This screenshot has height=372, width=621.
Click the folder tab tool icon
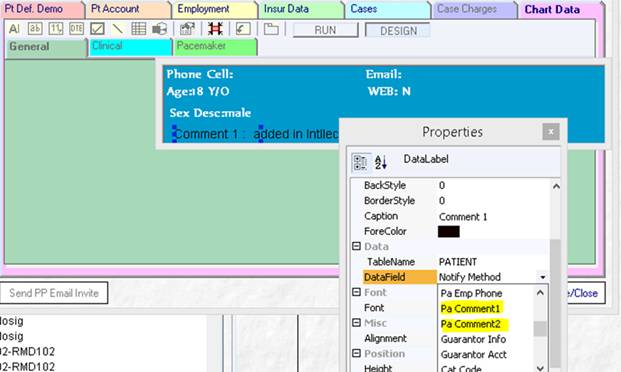pyautogui.click(x=271, y=29)
